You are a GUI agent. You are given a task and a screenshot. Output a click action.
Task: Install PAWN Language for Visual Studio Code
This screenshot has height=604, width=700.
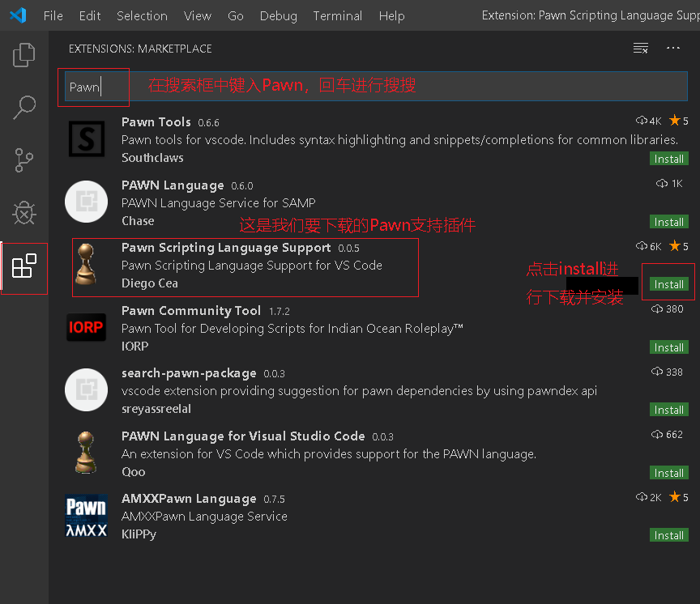(x=668, y=472)
